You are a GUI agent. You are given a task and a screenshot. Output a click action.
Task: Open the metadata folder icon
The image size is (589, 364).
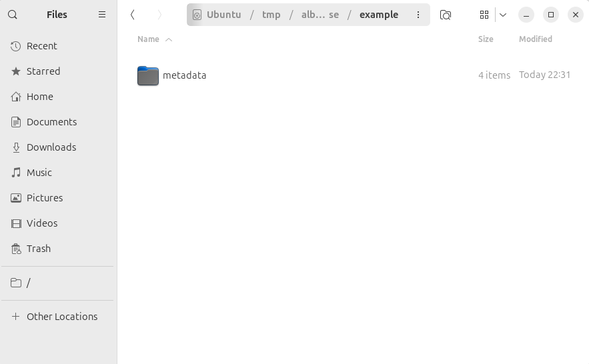point(148,75)
